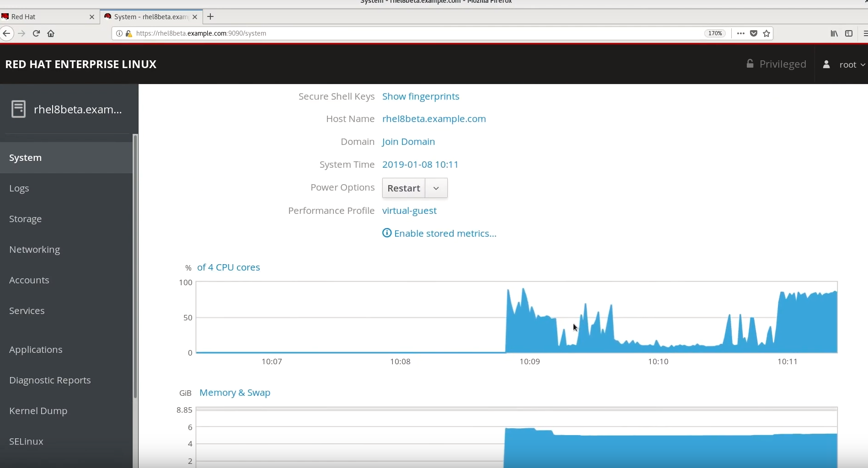Screen dimensions: 868x468
Task: Click the Join Domain link
Action: coord(408,142)
